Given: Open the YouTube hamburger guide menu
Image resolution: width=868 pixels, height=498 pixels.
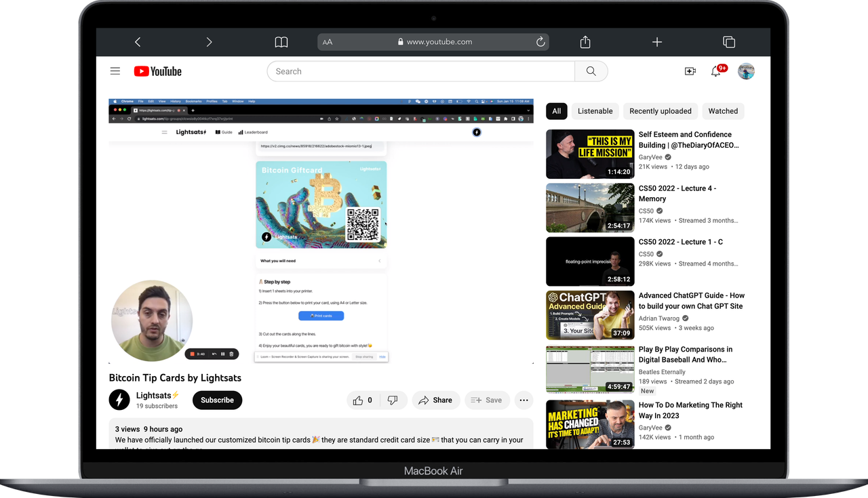Looking at the screenshot, I should (115, 71).
